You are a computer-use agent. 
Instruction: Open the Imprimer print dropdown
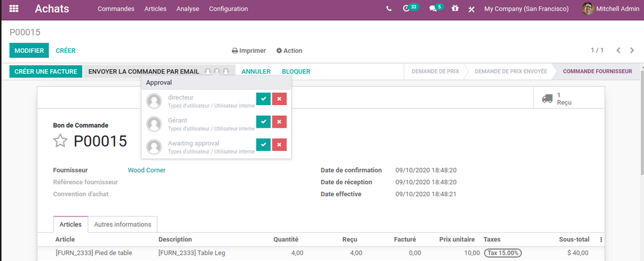click(x=249, y=51)
